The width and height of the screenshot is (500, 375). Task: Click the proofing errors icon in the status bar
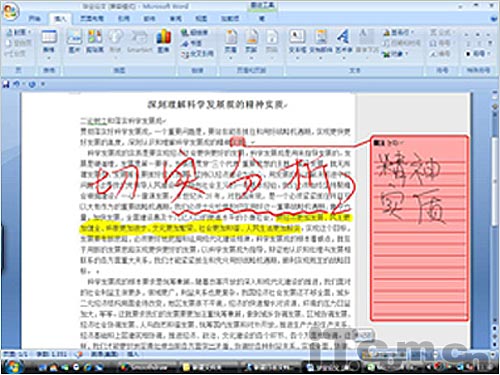(x=79, y=354)
